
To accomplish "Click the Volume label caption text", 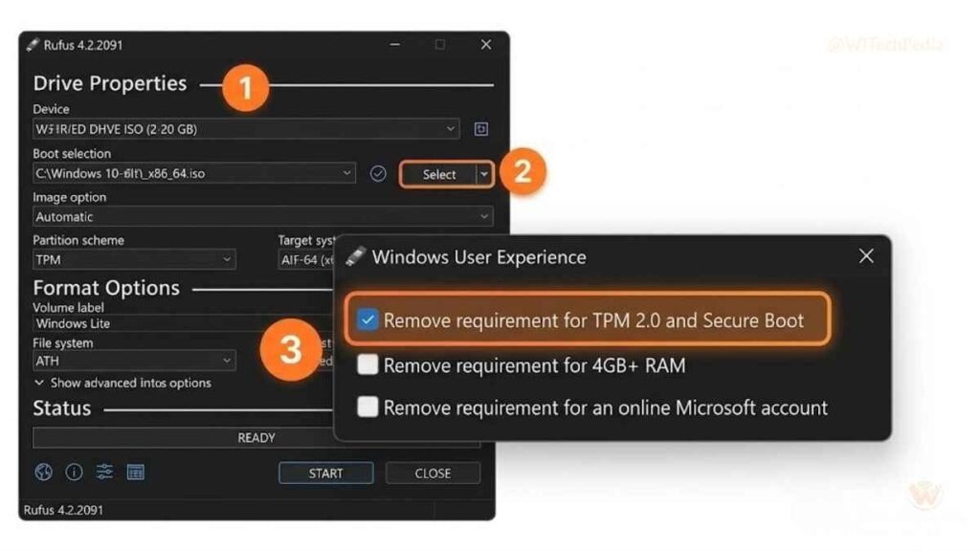I will click(x=68, y=307).
